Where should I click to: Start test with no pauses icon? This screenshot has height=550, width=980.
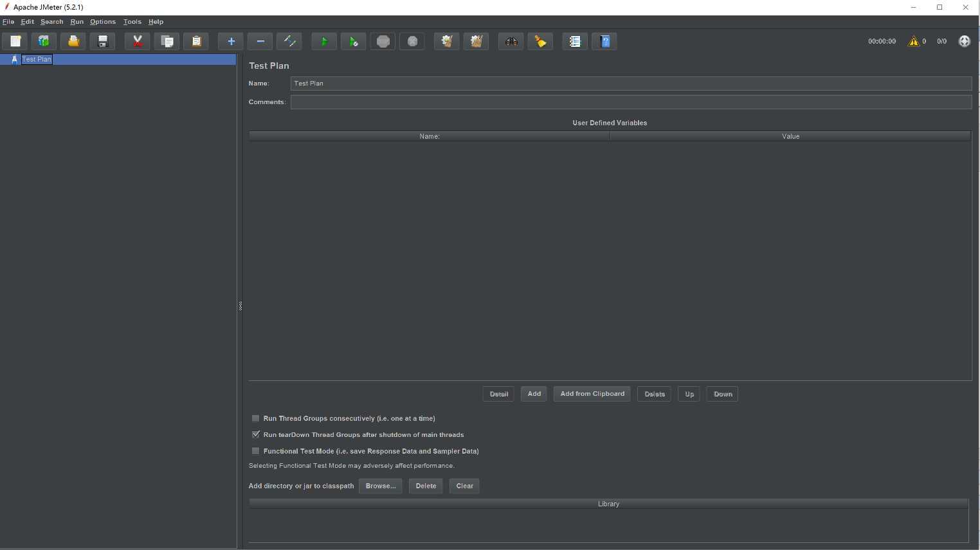(354, 41)
